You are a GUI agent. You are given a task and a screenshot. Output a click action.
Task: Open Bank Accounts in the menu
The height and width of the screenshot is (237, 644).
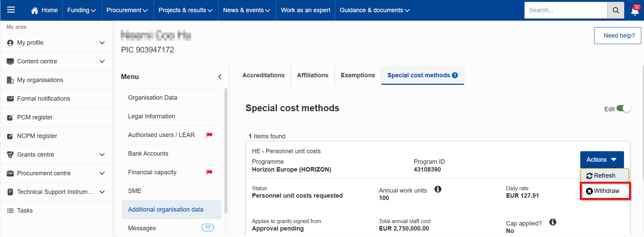148,154
